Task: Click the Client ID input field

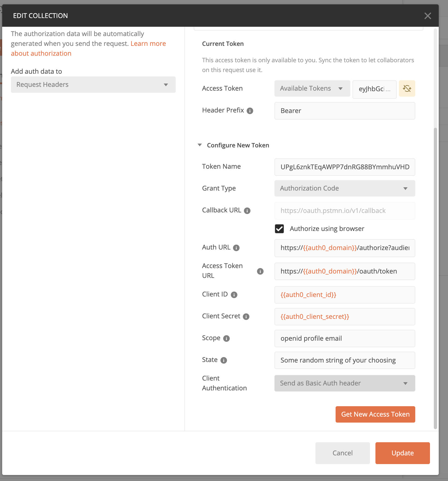Action: click(345, 295)
